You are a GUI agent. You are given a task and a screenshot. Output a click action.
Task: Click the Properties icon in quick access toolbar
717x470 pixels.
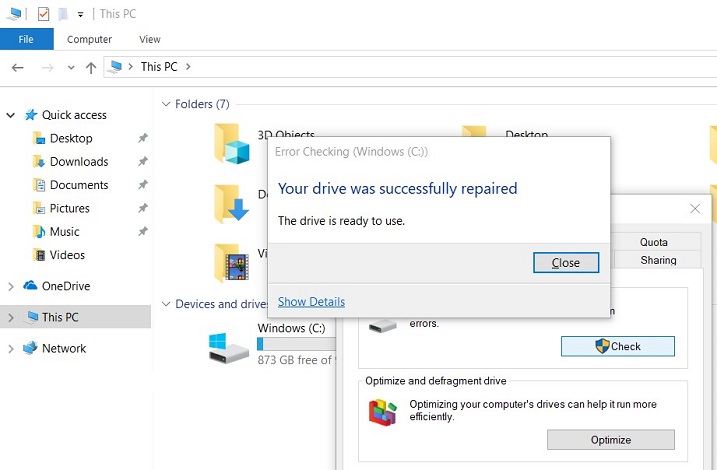(43, 14)
